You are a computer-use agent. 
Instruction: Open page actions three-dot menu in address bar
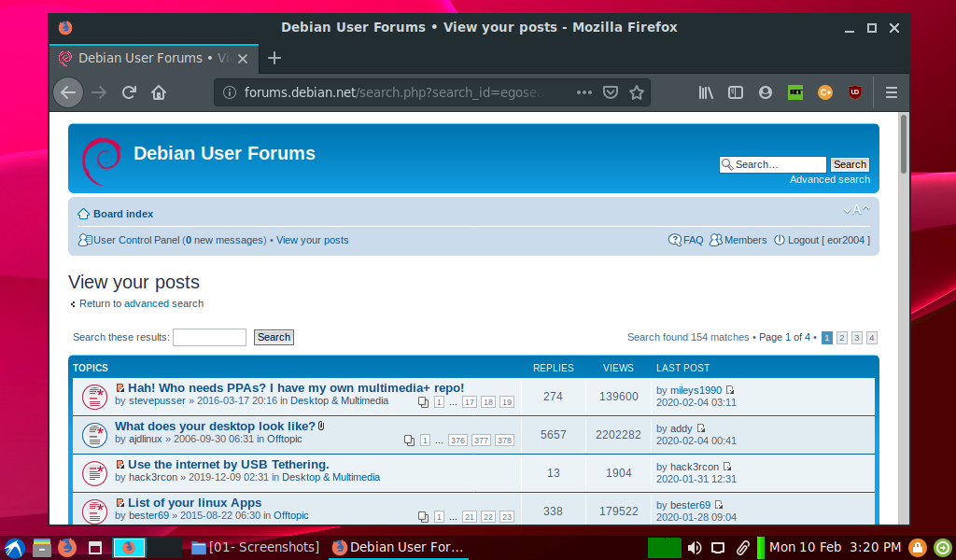[x=584, y=92]
